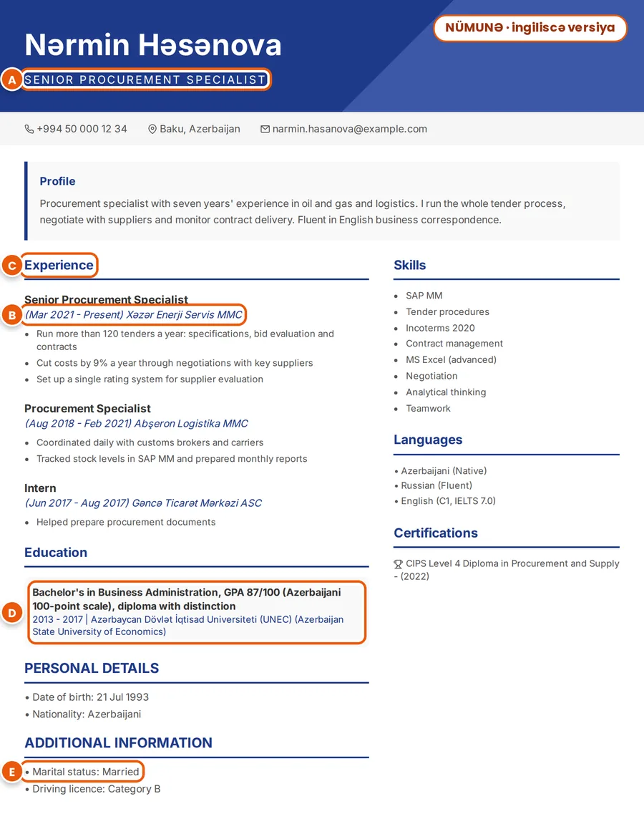Click the Negotiation skill item
Image resolution: width=644 pixels, height=824 pixels.
(431, 377)
